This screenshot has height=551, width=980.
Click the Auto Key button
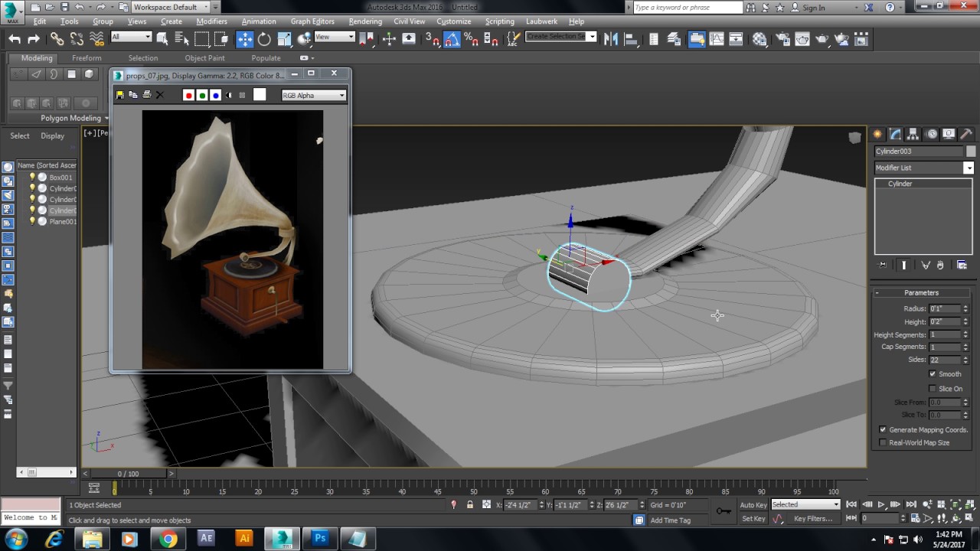pyautogui.click(x=753, y=505)
